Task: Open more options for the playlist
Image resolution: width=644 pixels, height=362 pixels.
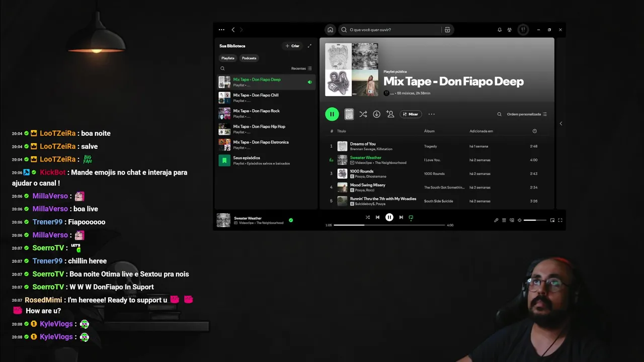Action: pyautogui.click(x=431, y=114)
